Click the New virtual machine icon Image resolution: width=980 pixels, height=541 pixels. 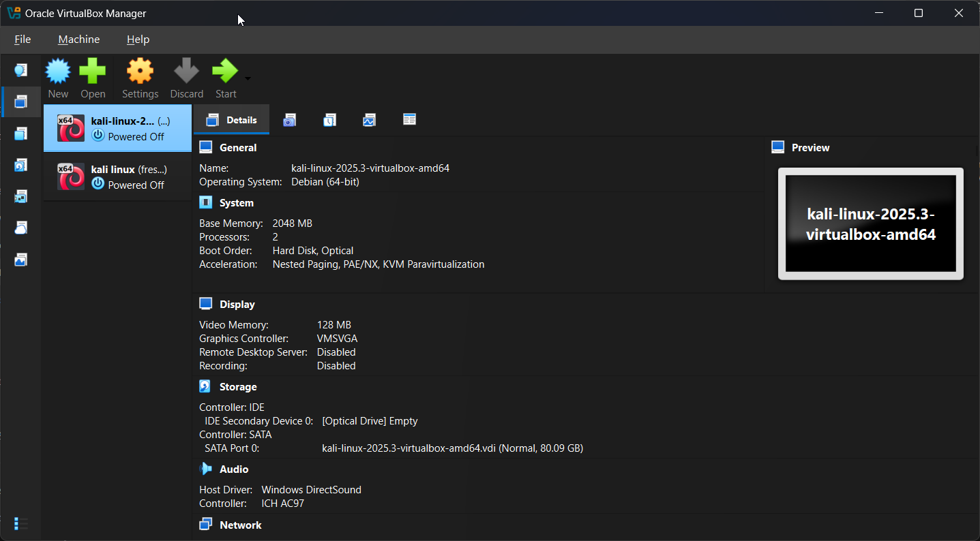(x=58, y=72)
